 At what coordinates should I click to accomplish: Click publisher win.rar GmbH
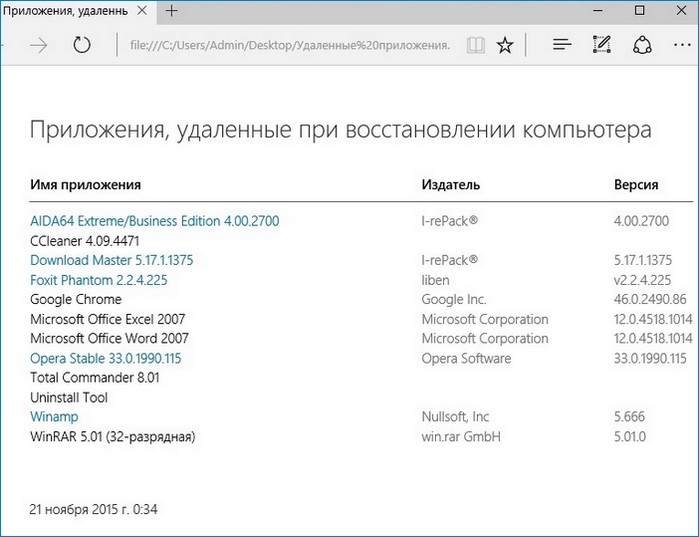[461, 436]
